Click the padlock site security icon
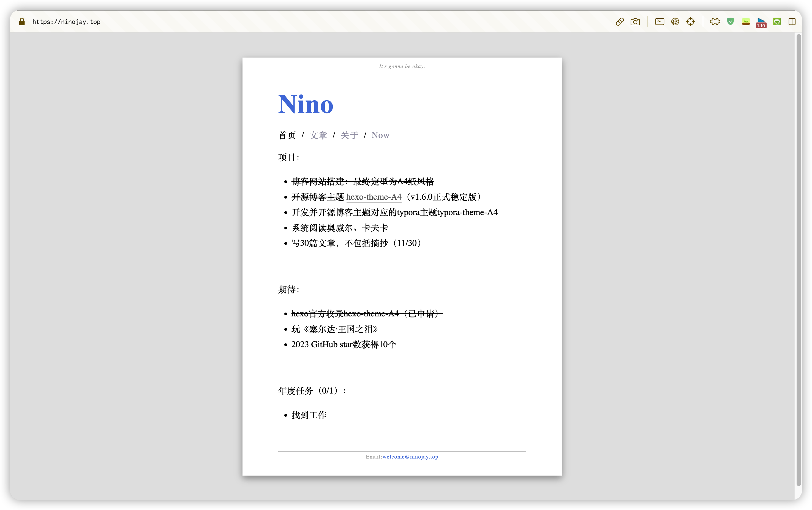 (22, 21)
